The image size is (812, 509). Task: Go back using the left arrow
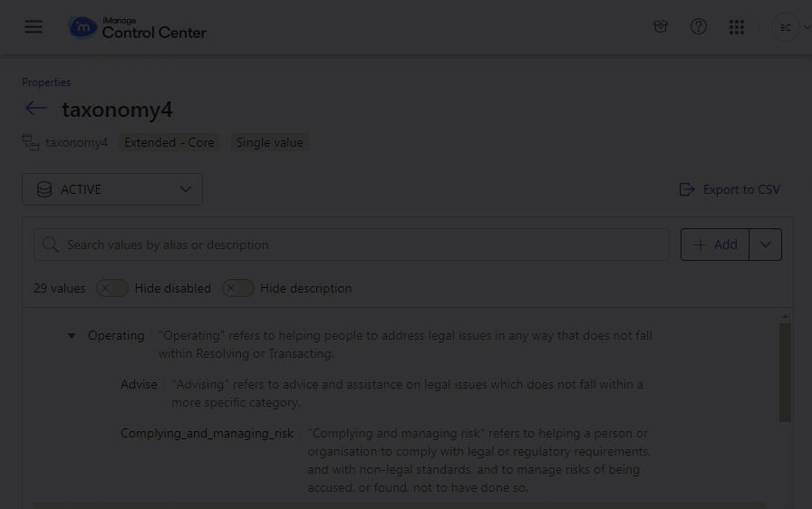click(x=36, y=109)
